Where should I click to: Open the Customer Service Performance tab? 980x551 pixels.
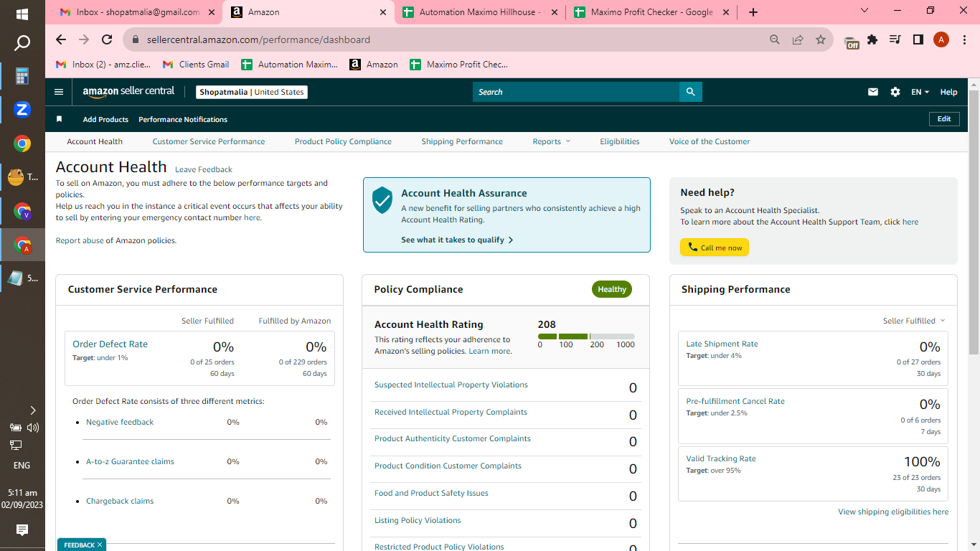pyautogui.click(x=209, y=141)
